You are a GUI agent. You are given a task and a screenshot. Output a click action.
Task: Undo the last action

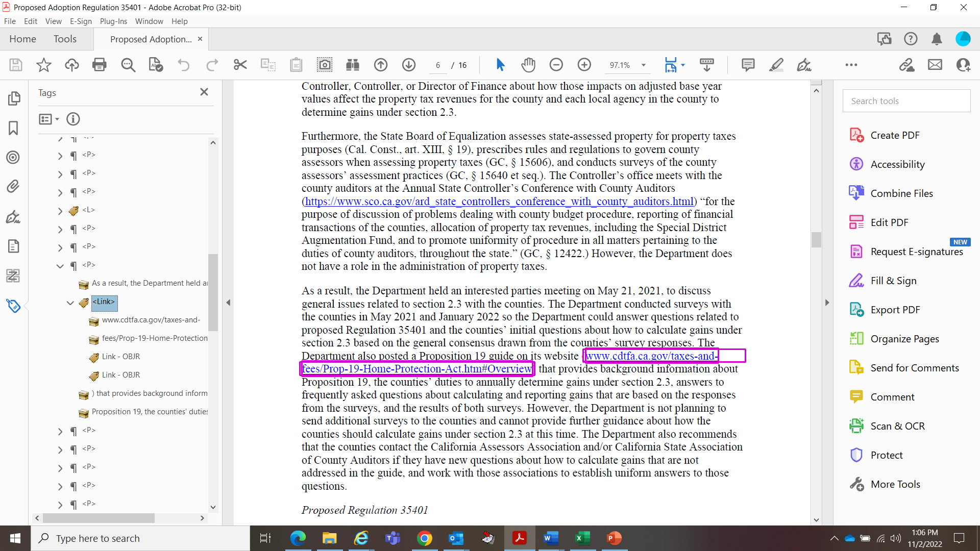click(184, 65)
